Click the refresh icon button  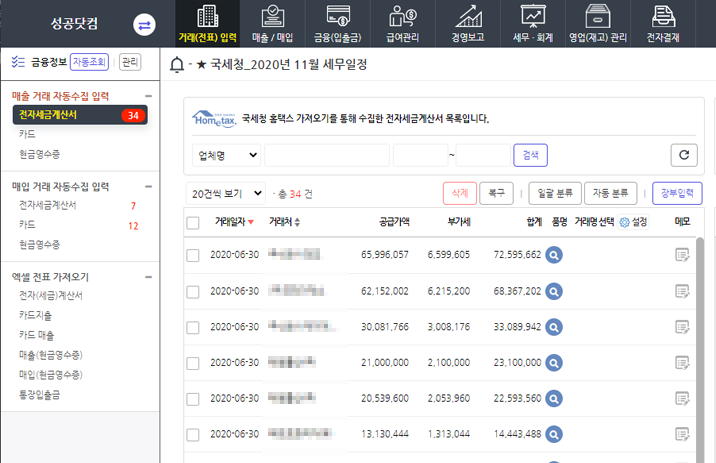click(684, 155)
